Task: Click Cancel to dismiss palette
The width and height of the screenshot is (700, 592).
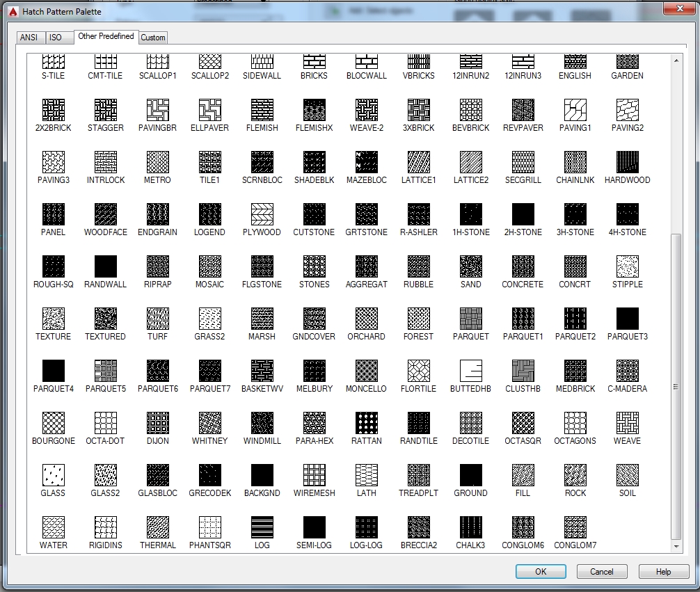Action: (x=602, y=571)
